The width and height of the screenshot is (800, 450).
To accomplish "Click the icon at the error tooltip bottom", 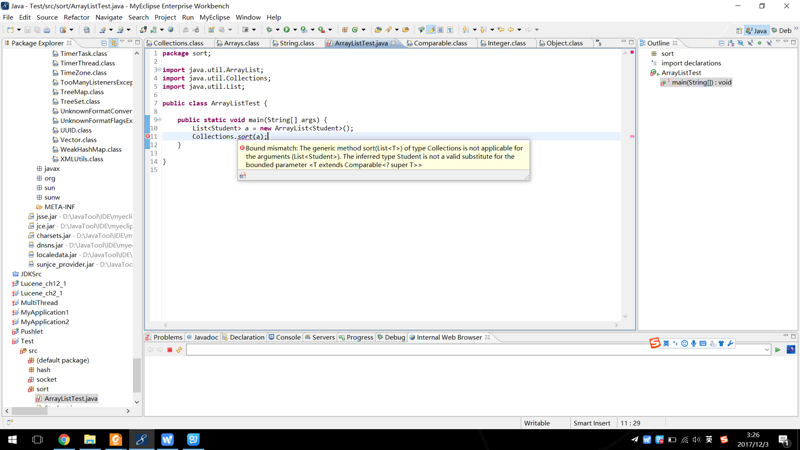I will [x=243, y=176].
